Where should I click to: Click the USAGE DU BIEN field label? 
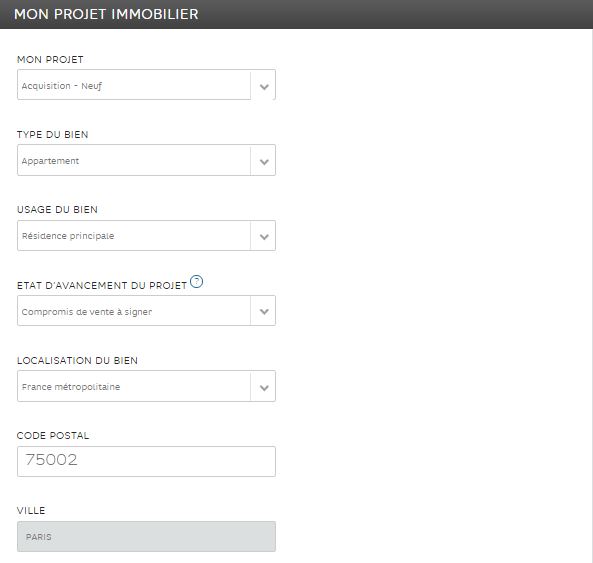coord(57,209)
